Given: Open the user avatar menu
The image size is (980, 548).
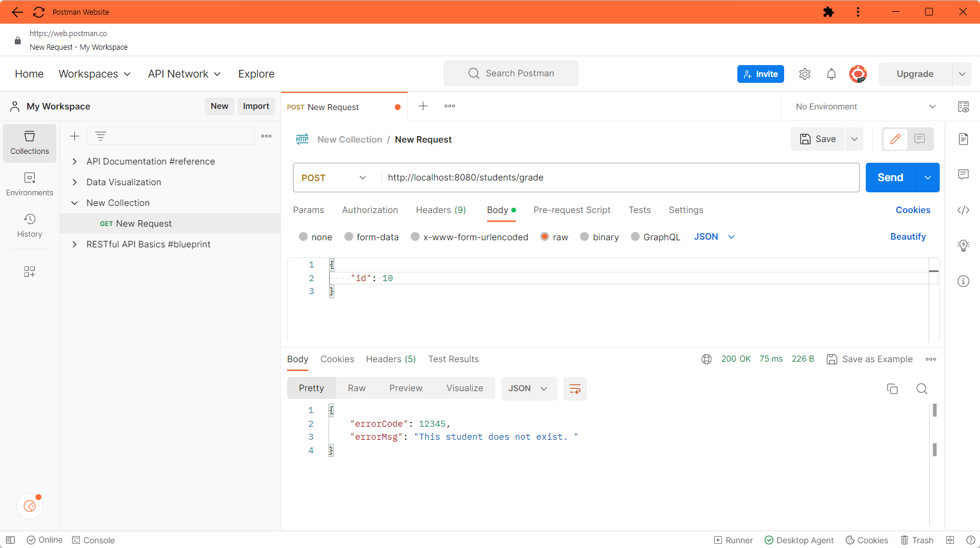Looking at the screenshot, I should 858,74.
